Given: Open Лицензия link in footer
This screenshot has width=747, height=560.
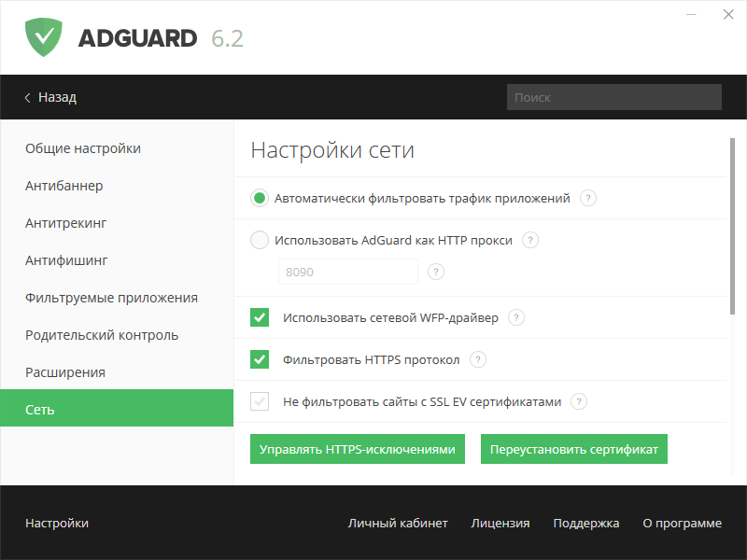Looking at the screenshot, I should (x=500, y=523).
